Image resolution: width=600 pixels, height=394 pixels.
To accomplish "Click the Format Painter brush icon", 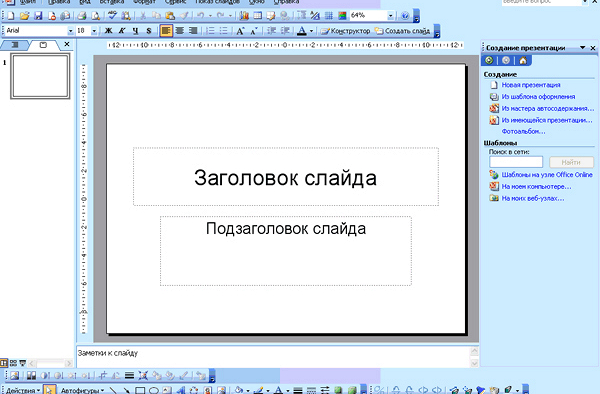I will click(x=184, y=16).
